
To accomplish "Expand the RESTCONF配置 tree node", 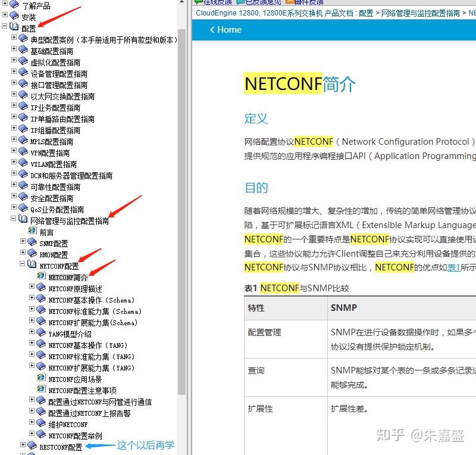I will coord(23,444).
